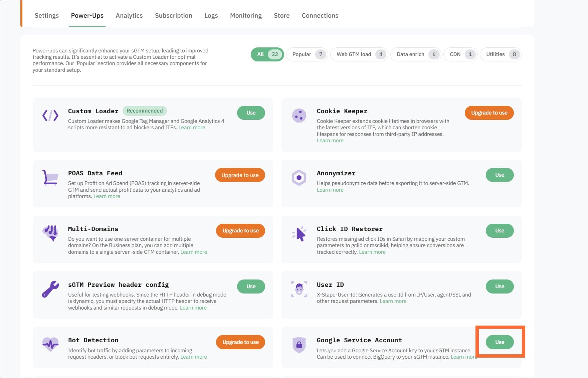Open Learn more for sGTM Preview header
The image size is (588, 378).
(x=193, y=308)
